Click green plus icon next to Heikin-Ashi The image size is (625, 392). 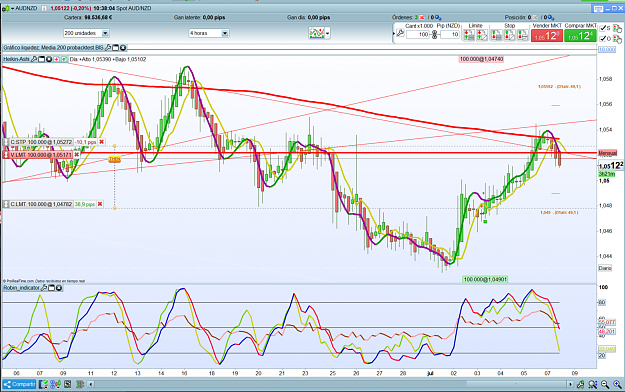click(x=64, y=59)
